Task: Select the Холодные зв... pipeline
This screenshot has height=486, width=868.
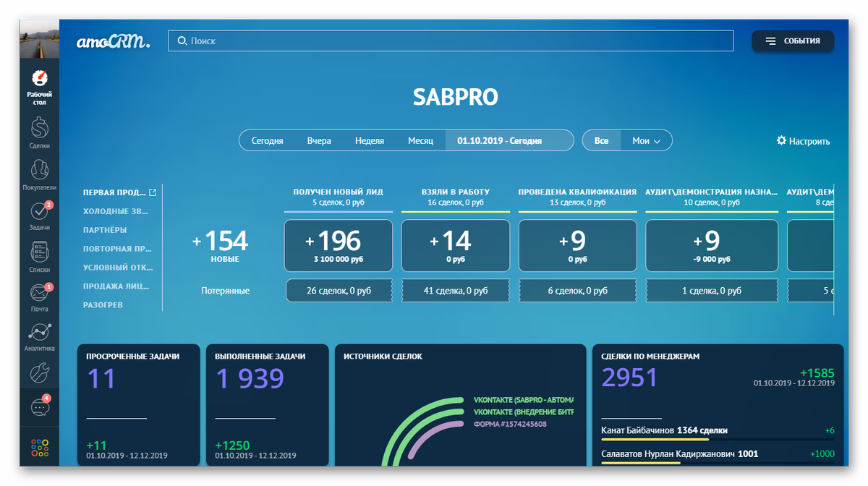Action: [116, 211]
